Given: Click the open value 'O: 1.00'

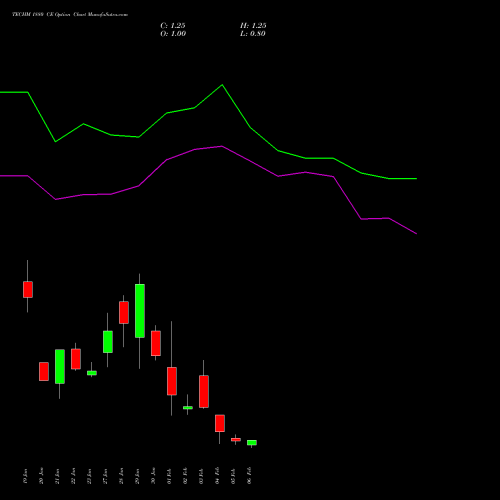Looking at the screenshot, I should coord(173,34).
